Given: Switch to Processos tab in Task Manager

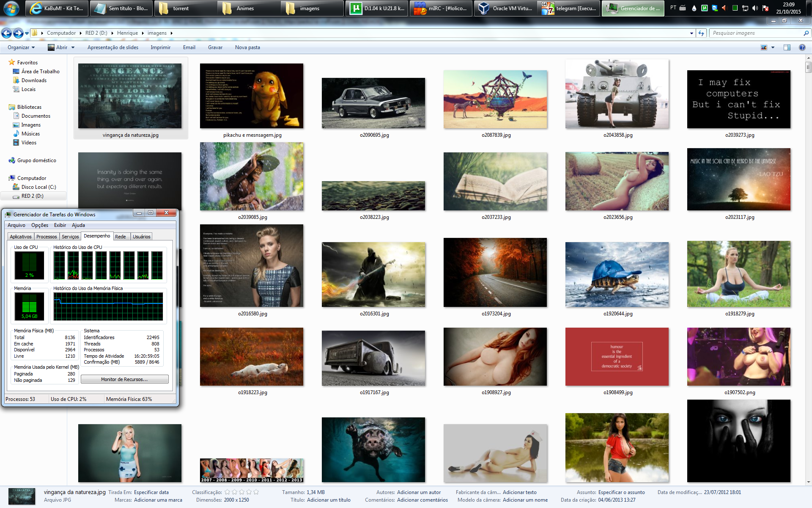Looking at the screenshot, I should pyautogui.click(x=47, y=237).
